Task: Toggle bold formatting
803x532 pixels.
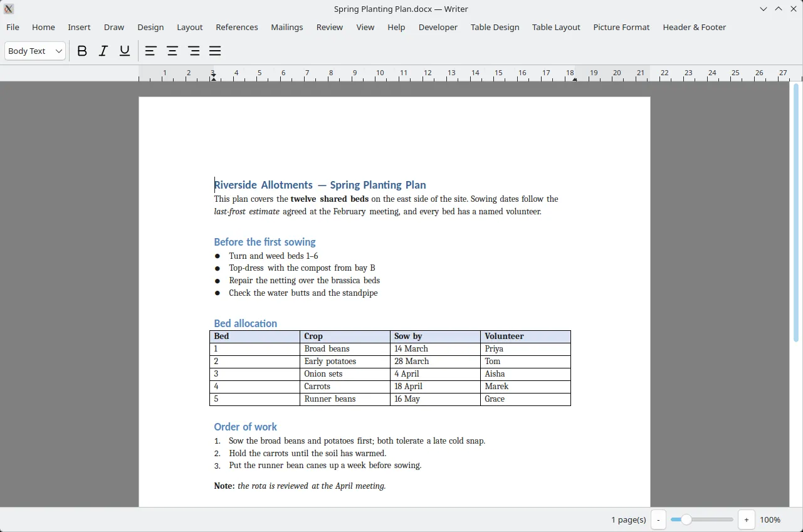Action: coord(82,51)
